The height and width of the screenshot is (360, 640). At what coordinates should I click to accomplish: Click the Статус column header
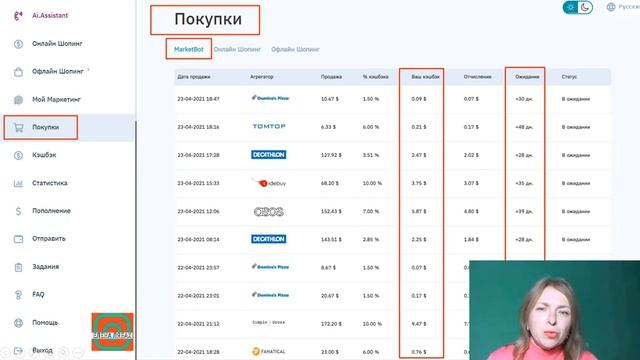569,77
